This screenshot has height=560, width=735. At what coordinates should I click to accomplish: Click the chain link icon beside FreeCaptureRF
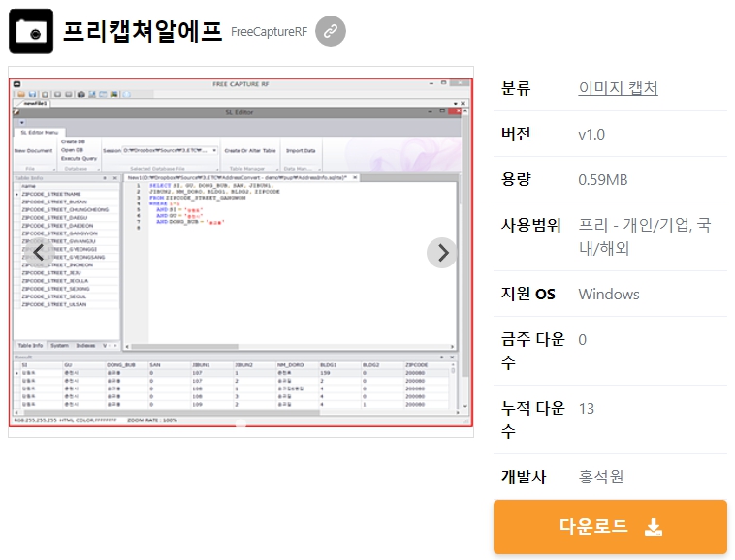point(331,31)
